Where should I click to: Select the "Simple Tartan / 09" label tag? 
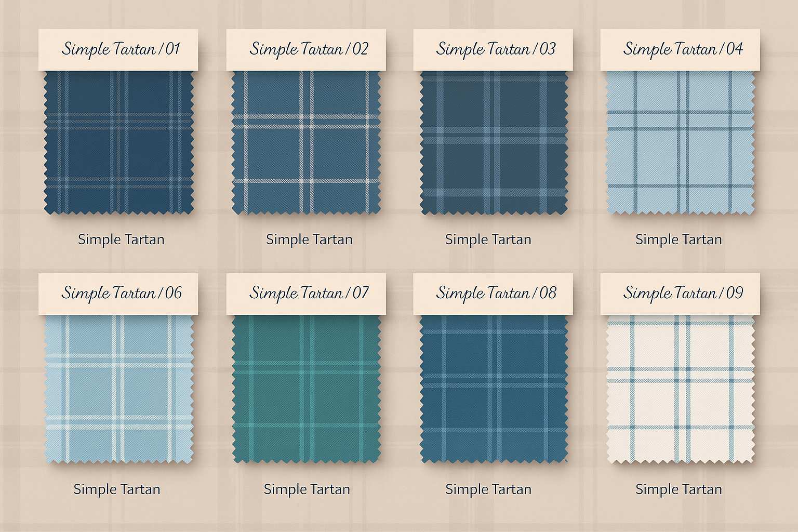680,294
